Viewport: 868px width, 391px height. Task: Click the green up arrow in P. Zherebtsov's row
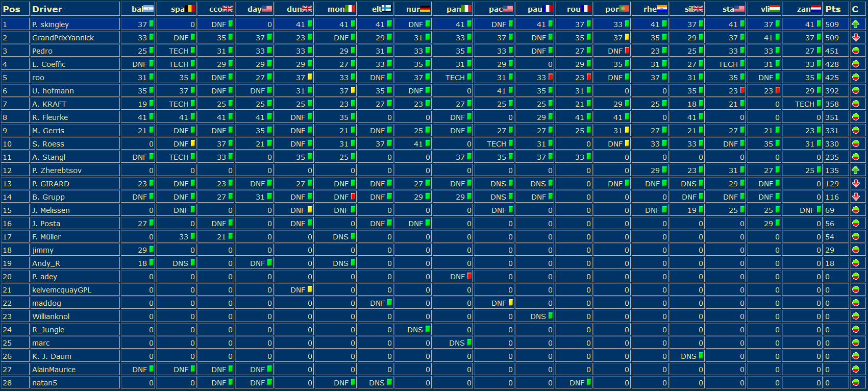856,170
